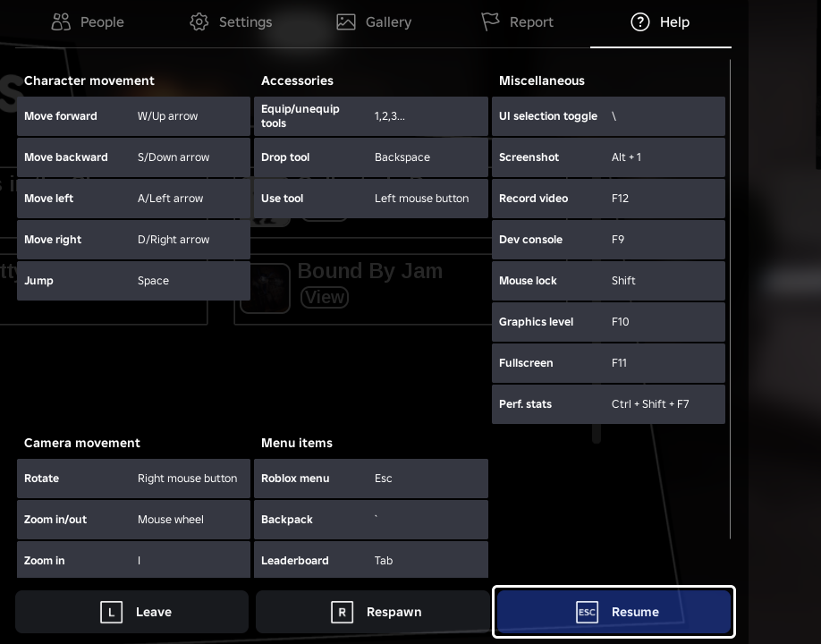Click the L key icon on Leave
821x644 pixels.
pyautogui.click(x=111, y=612)
